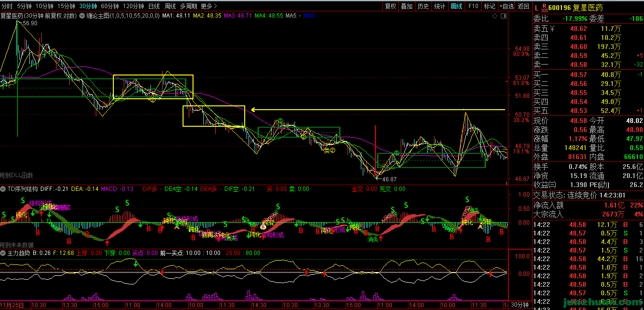Image resolution: width=644 pixels, height=310 pixels.
Task: Click the 现价 value 48.58
Action: click(x=578, y=121)
